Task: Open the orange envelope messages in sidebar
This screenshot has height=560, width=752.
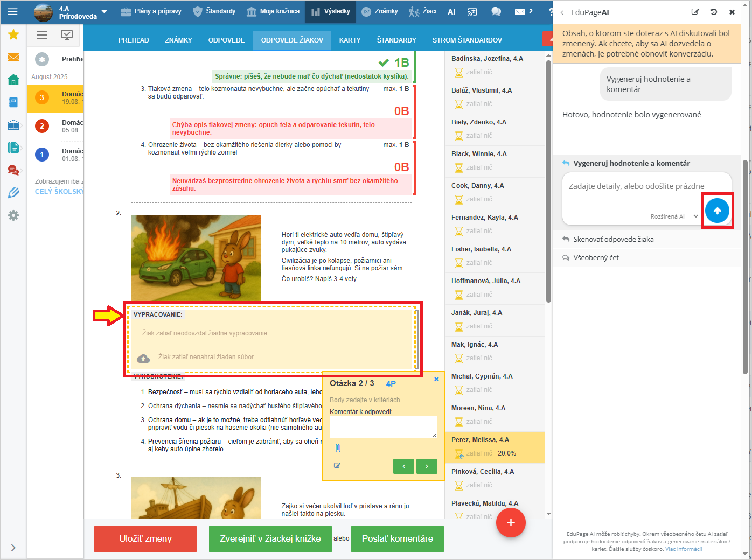Action: (x=13, y=57)
